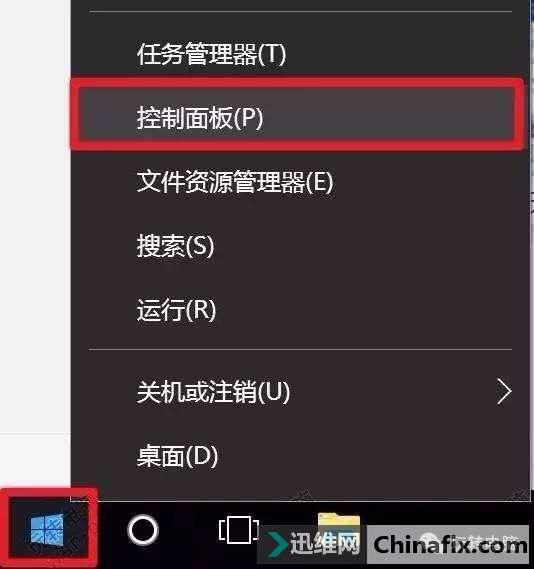
Task: Expand the 关机或注销 submenu arrow
Action: click(504, 391)
